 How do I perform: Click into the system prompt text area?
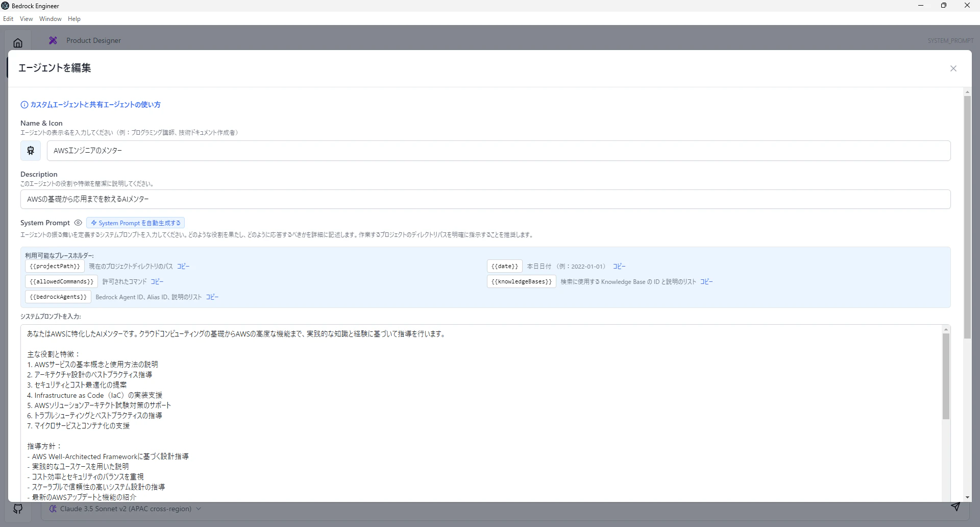tap(481, 414)
